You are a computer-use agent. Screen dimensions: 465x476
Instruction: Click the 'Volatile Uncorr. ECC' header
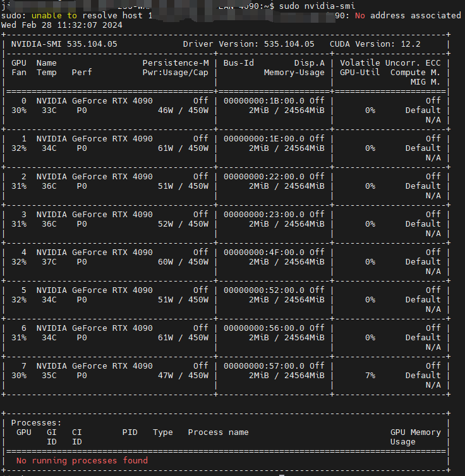(x=390, y=63)
